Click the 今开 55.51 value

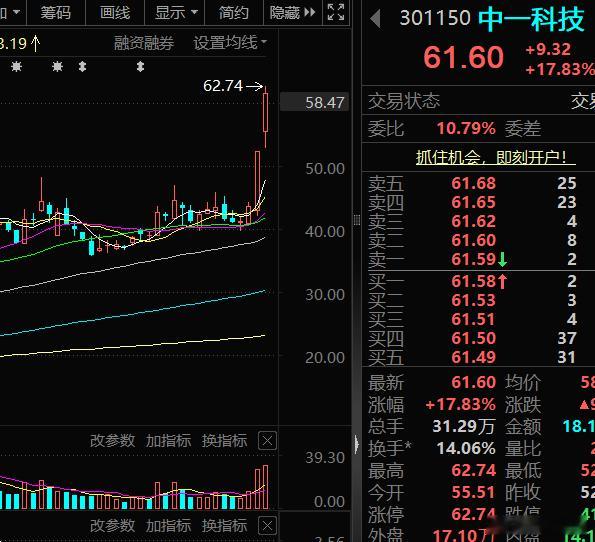pyautogui.click(x=473, y=493)
